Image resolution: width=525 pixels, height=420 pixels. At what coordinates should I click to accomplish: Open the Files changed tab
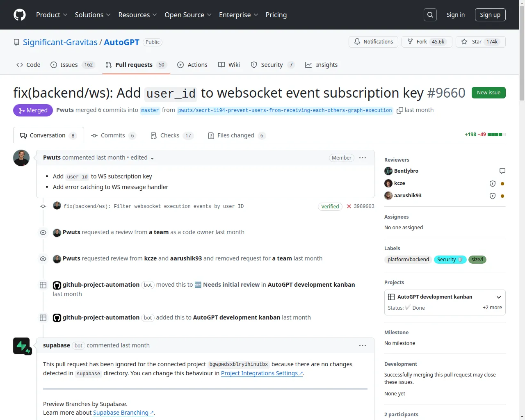pyautogui.click(x=237, y=135)
